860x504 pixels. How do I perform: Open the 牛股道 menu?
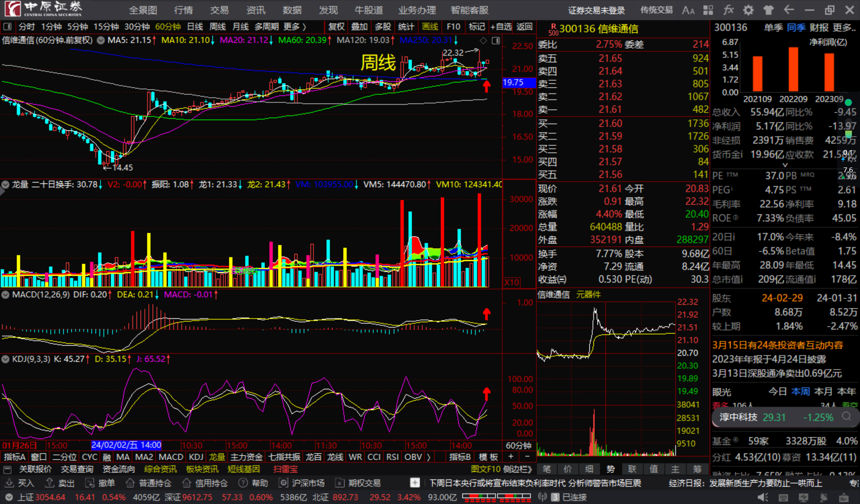369,10
